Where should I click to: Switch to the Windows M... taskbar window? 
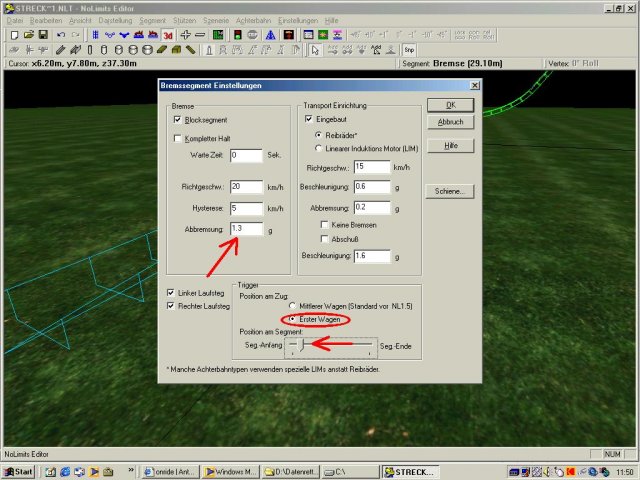(231, 472)
